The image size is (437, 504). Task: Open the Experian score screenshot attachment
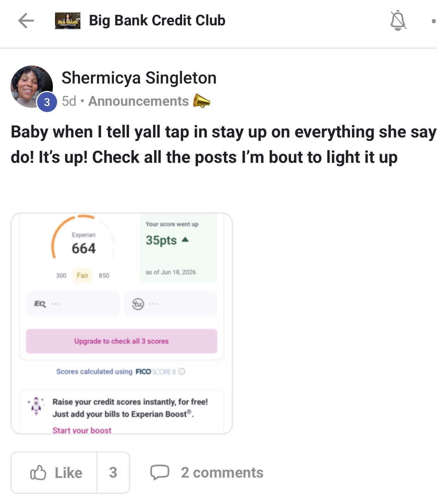pyautogui.click(x=122, y=324)
